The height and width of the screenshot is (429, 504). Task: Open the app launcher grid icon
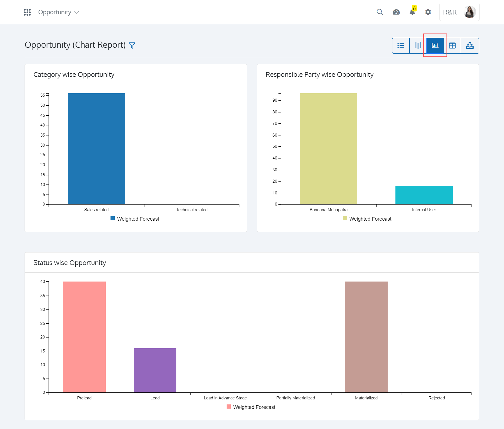(x=27, y=12)
